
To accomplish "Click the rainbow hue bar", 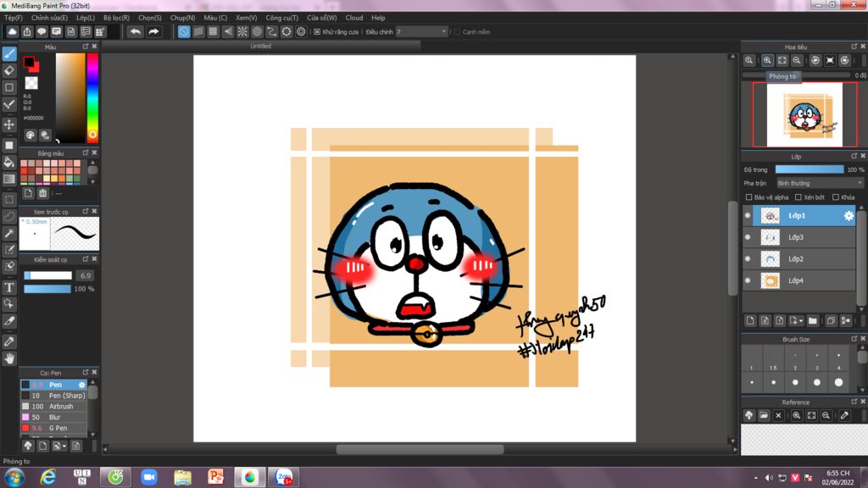I will 92,97.
